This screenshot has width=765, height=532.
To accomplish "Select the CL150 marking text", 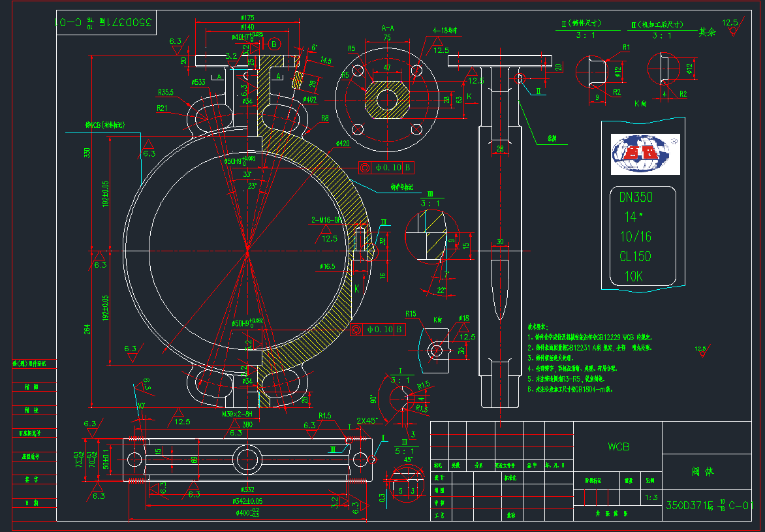I will (634, 257).
